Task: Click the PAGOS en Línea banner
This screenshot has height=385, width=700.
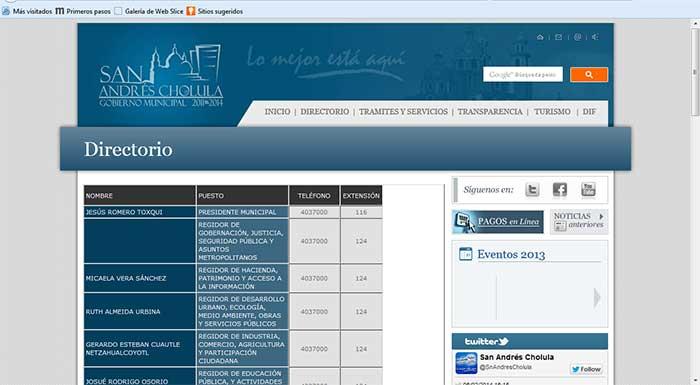Action: (498, 222)
